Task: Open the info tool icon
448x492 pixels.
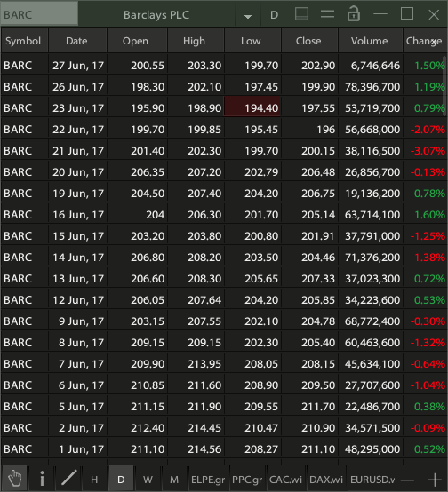Action: pos(42,479)
